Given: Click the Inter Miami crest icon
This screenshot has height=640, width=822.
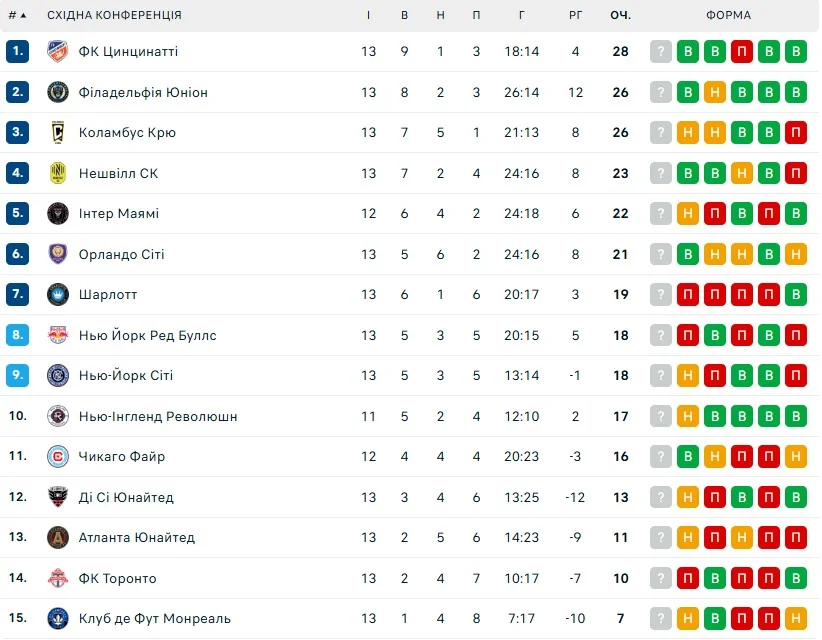Looking at the screenshot, I should pos(57,214).
